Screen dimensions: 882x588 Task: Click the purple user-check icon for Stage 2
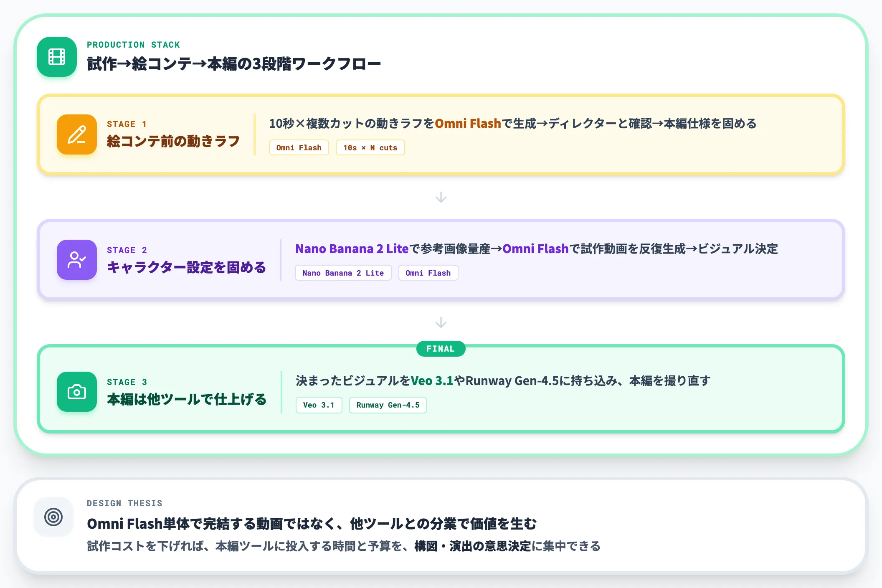pos(77,260)
